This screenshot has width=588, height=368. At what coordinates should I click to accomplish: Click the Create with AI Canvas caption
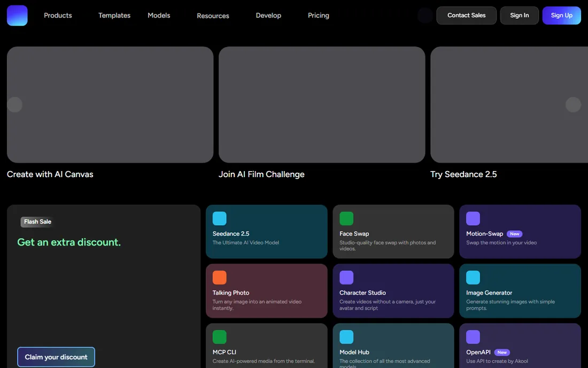[x=50, y=174]
